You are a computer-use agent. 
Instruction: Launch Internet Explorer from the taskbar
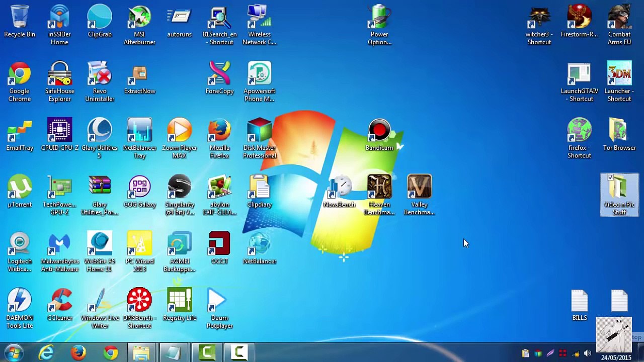tap(46, 353)
